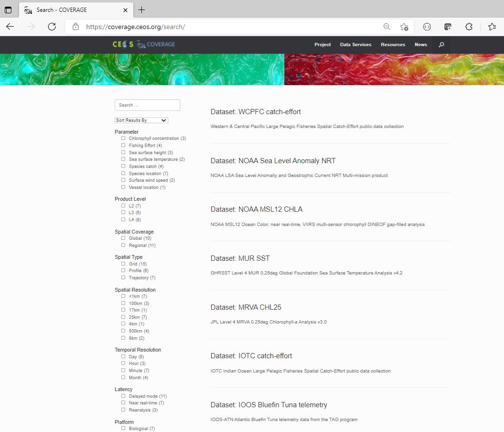Open the News menu item
Screen dimensions: 504x432
[x=421, y=45]
